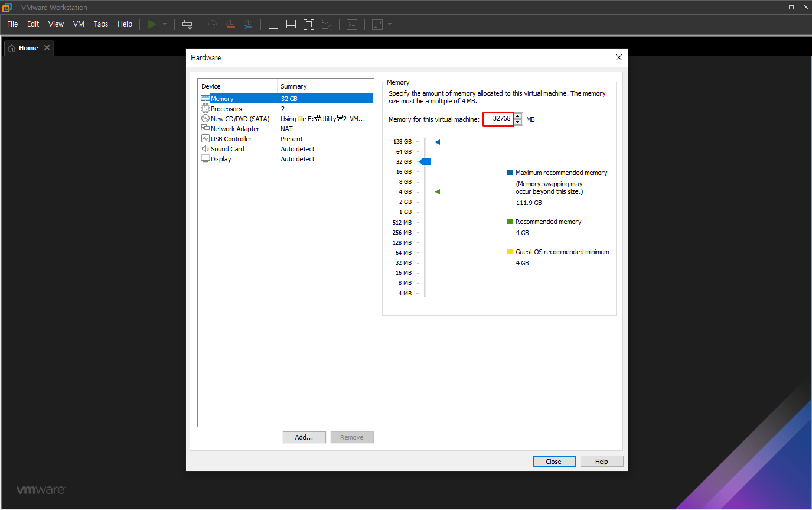This screenshot has width=812, height=510.
Task: Click the 128 GB slider label
Action: click(x=402, y=142)
